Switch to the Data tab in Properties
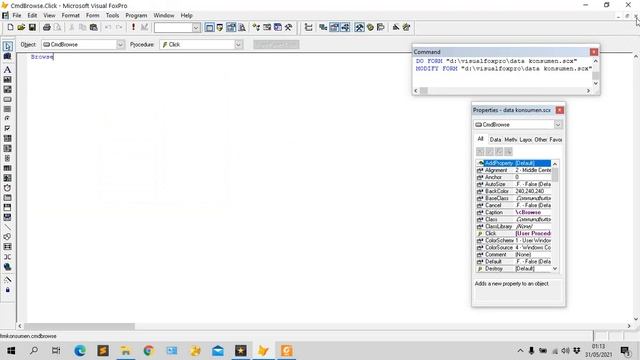 495,140
